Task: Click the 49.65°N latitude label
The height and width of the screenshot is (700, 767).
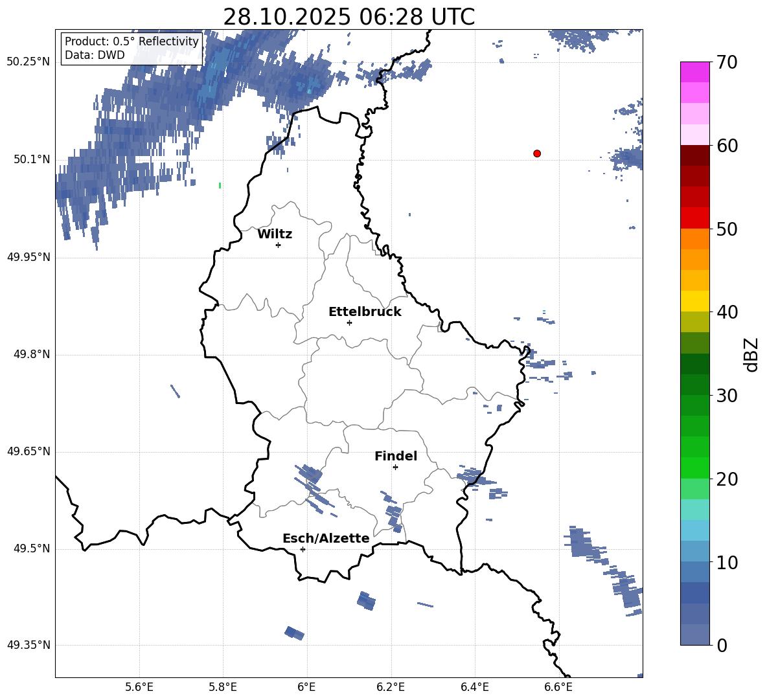Action: (29, 452)
